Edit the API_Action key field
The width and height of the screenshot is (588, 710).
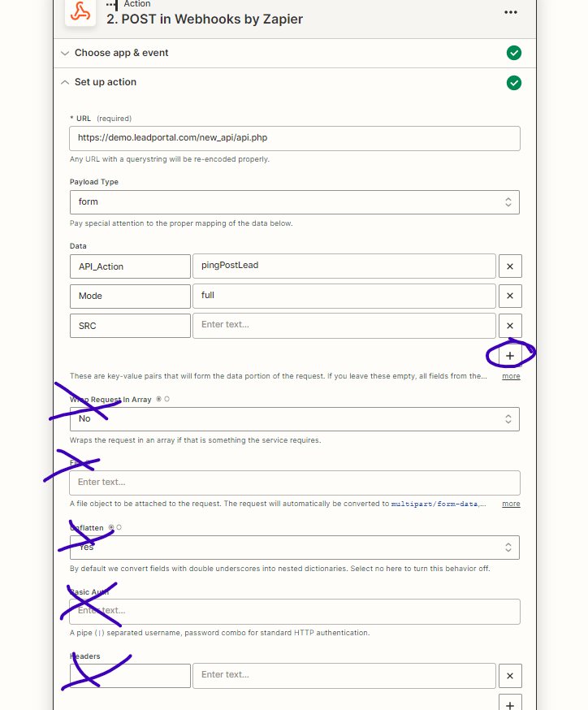[x=131, y=266]
